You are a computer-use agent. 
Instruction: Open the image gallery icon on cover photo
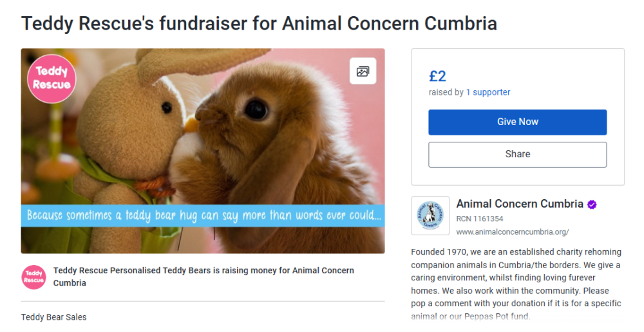[363, 72]
